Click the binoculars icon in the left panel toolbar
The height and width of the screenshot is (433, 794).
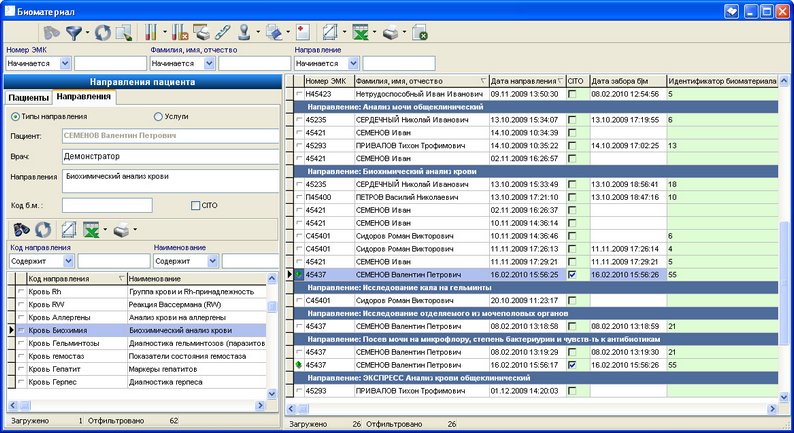coord(21,230)
